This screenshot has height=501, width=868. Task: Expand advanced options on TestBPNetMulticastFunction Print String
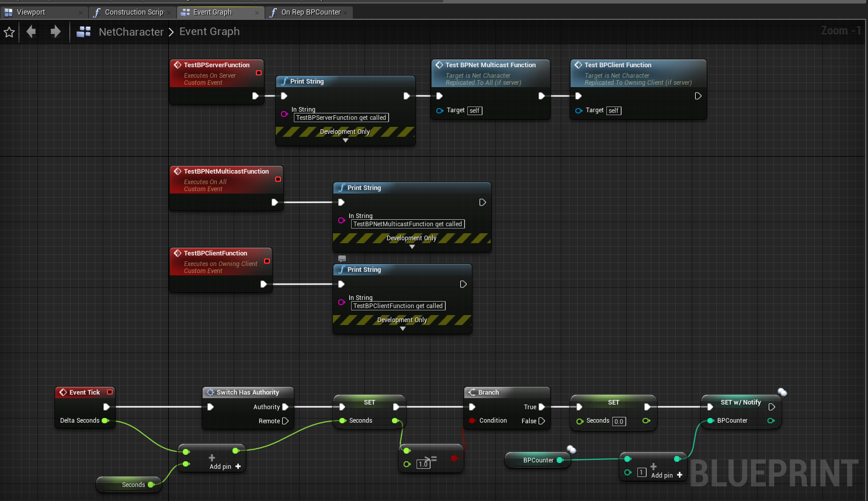click(412, 247)
